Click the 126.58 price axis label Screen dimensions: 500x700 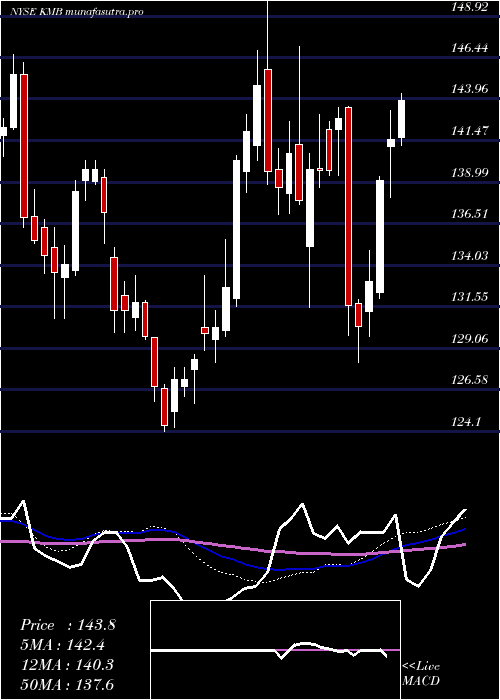(469, 380)
